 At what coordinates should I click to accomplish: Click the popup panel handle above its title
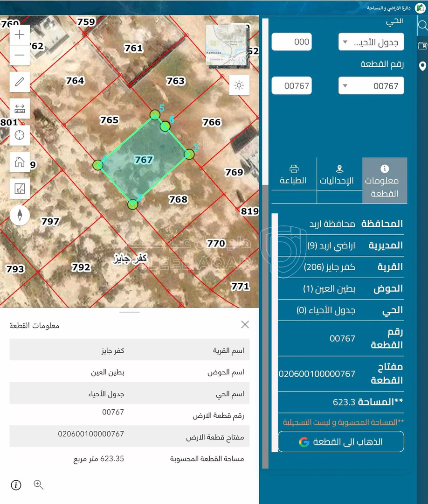click(x=130, y=312)
